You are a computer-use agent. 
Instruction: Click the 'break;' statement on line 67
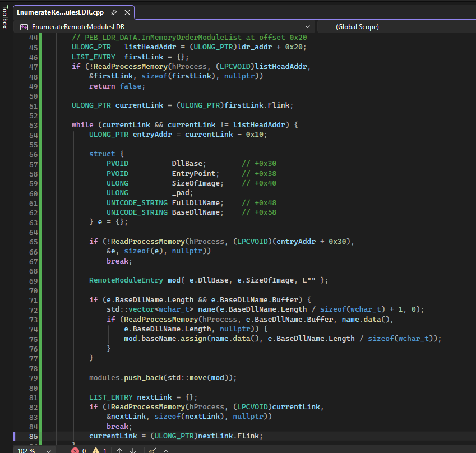119,261
